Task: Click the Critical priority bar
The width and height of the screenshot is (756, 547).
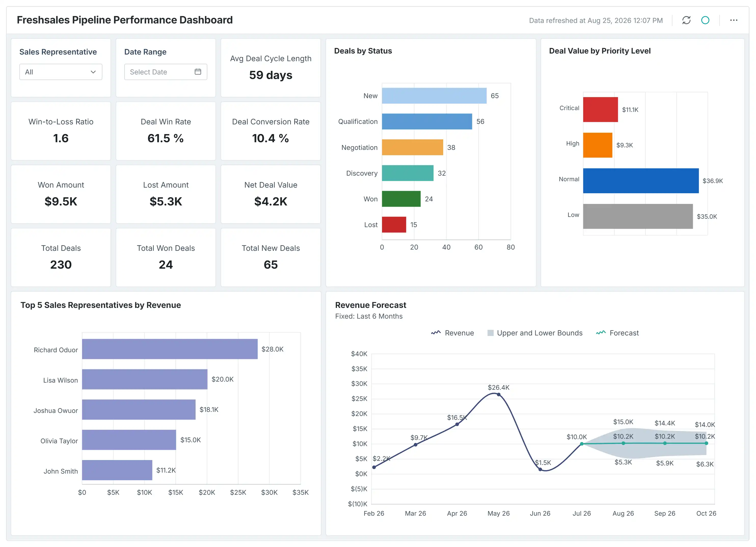Action: [600, 109]
